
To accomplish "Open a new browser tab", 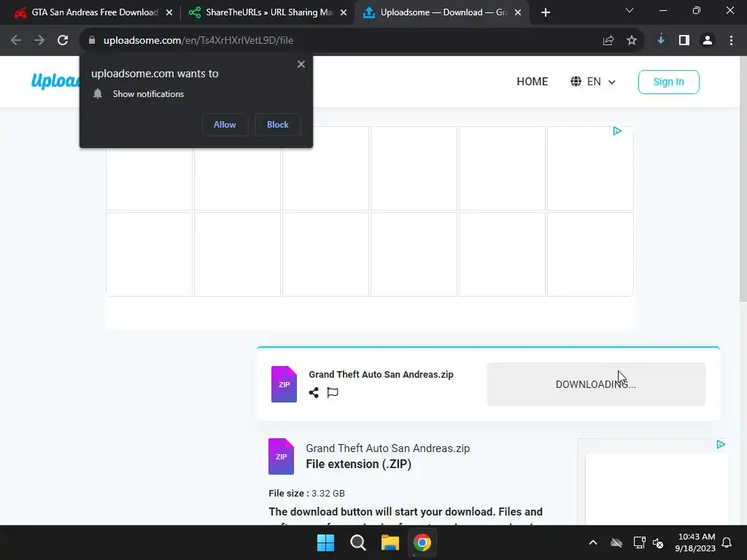I will click(x=546, y=12).
